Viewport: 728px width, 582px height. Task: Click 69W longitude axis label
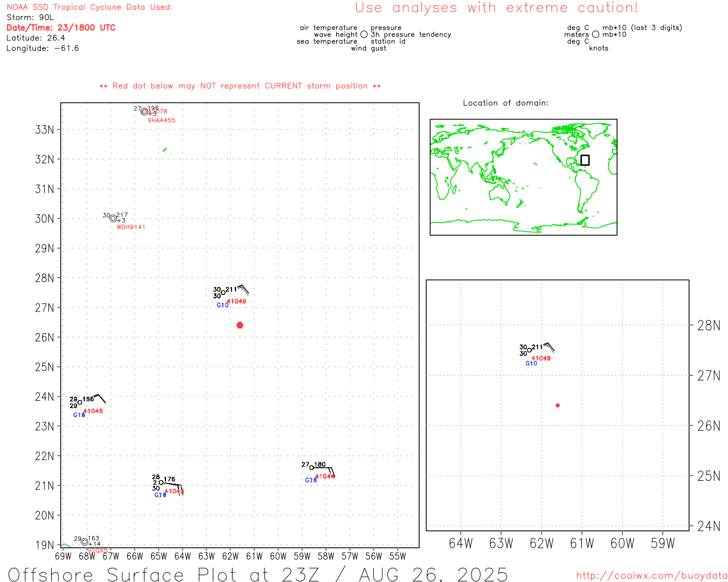point(63,556)
